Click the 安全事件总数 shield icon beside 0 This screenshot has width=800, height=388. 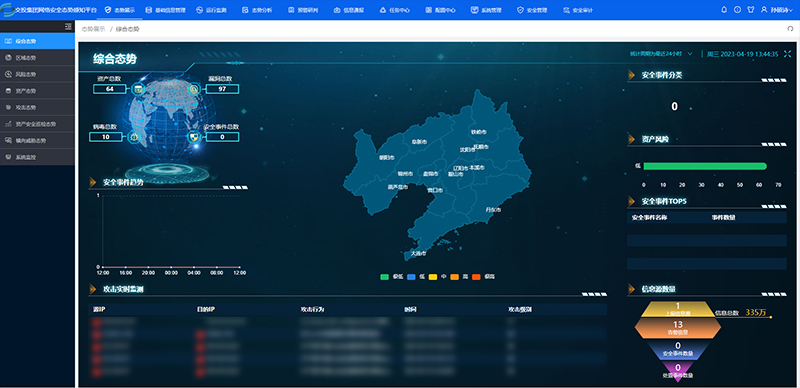[193, 136]
